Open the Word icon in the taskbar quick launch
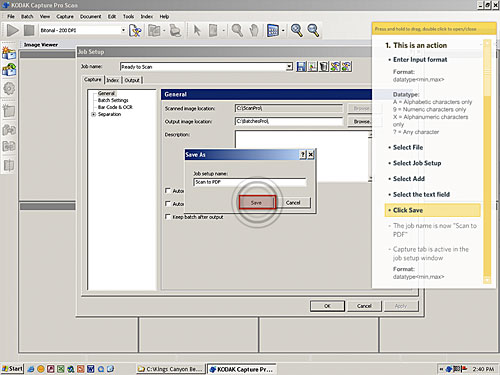 pyautogui.click(x=90, y=369)
